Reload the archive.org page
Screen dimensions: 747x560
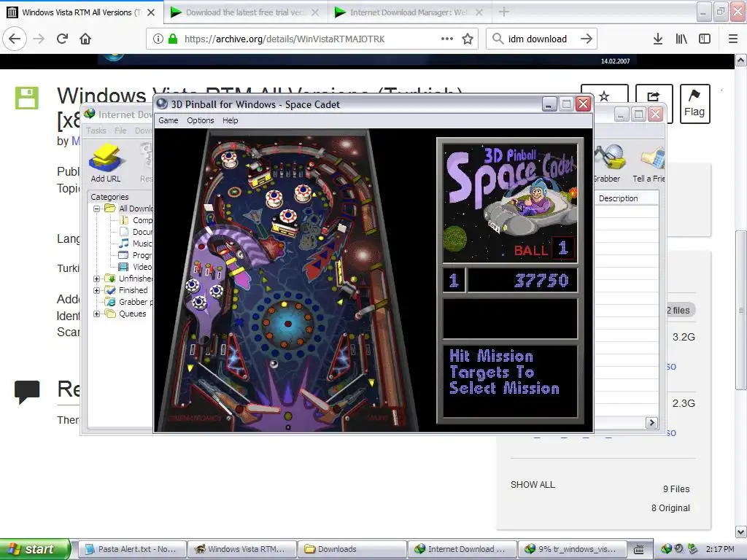(x=62, y=39)
